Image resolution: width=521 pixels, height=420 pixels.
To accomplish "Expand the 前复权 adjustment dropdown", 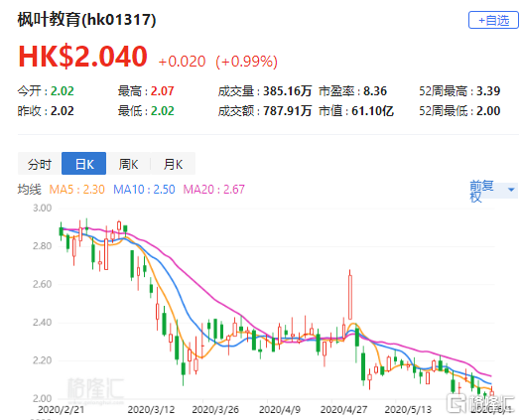I will pos(493,191).
